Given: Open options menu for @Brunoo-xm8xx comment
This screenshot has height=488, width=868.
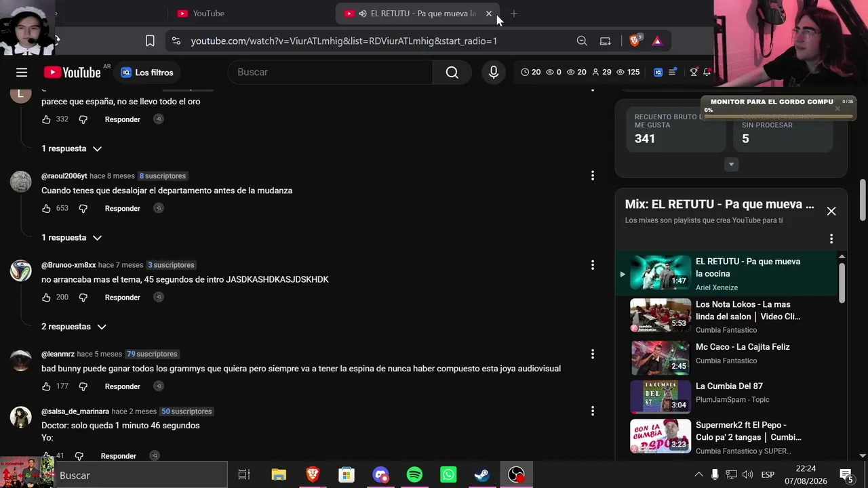Looking at the screenshot, I should 593,265.
